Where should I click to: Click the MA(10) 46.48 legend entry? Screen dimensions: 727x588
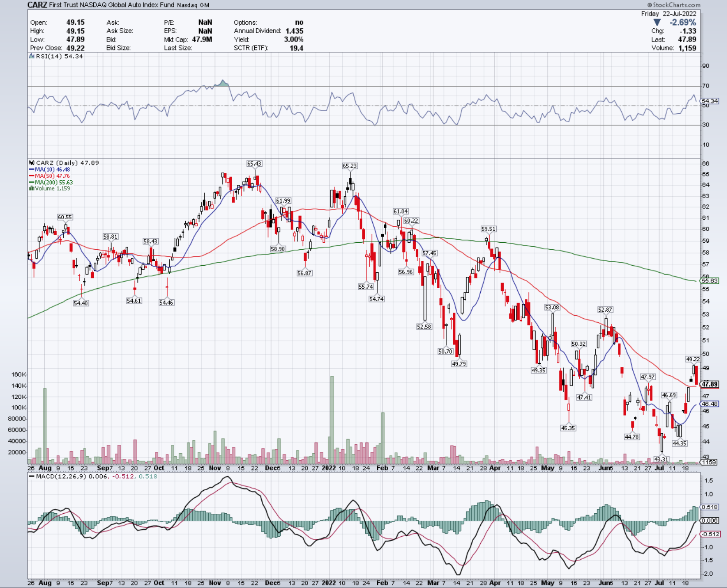pyautogui.click(x=49, y=169)
